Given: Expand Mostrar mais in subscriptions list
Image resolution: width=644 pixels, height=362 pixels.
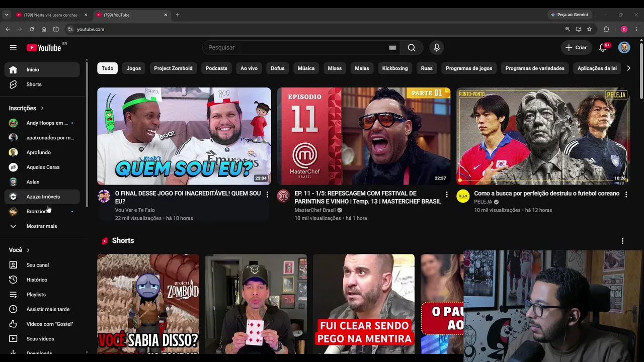Looking at the screenshot, I should click(42, 226).
